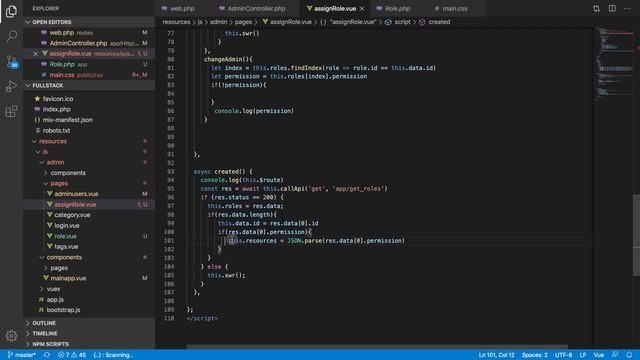Open the Run and Debug view

tap(11, 87)
